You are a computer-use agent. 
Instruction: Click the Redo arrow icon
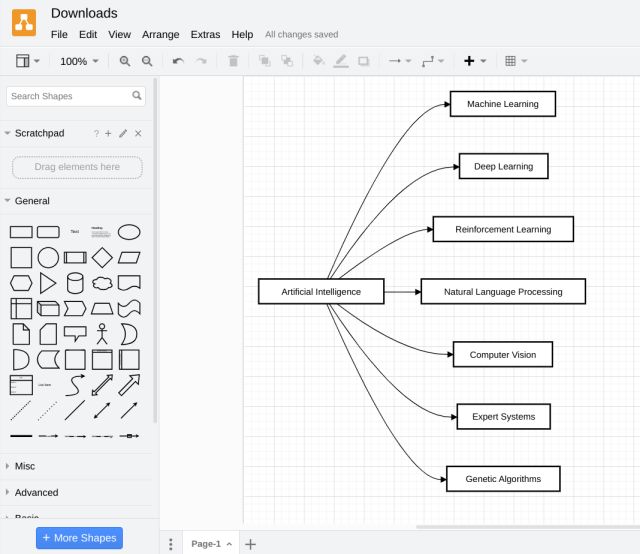(x=201, y=61)
